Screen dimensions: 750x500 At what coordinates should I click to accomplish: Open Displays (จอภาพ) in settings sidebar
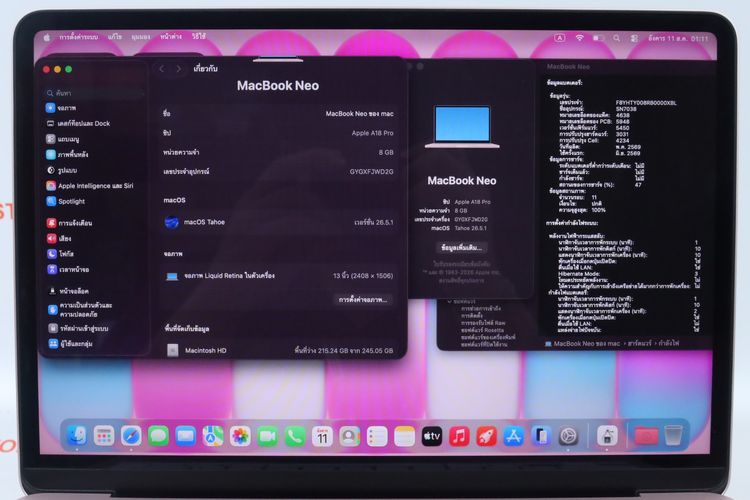(61, 108)
